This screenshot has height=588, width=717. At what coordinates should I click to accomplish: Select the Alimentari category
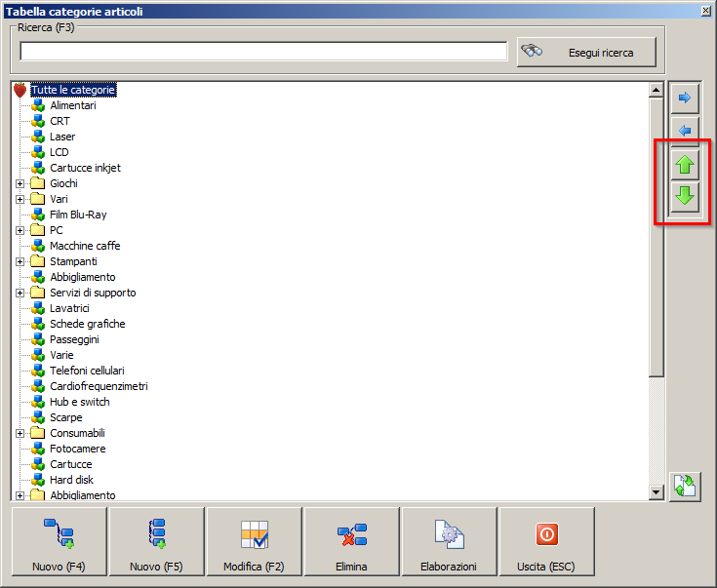coord(73,105)
